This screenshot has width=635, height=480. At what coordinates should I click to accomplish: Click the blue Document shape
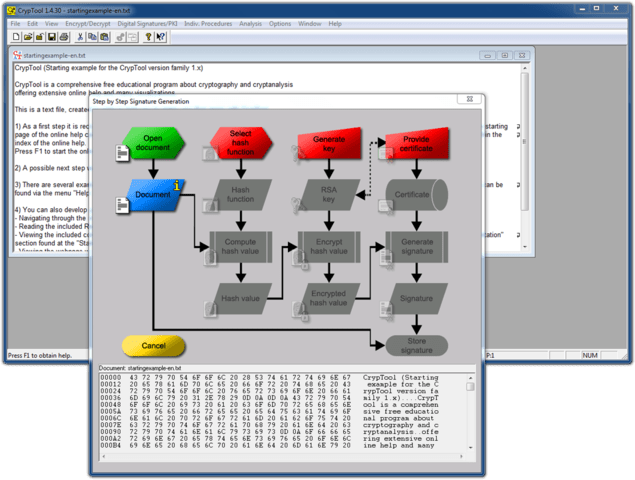[153, 195]
